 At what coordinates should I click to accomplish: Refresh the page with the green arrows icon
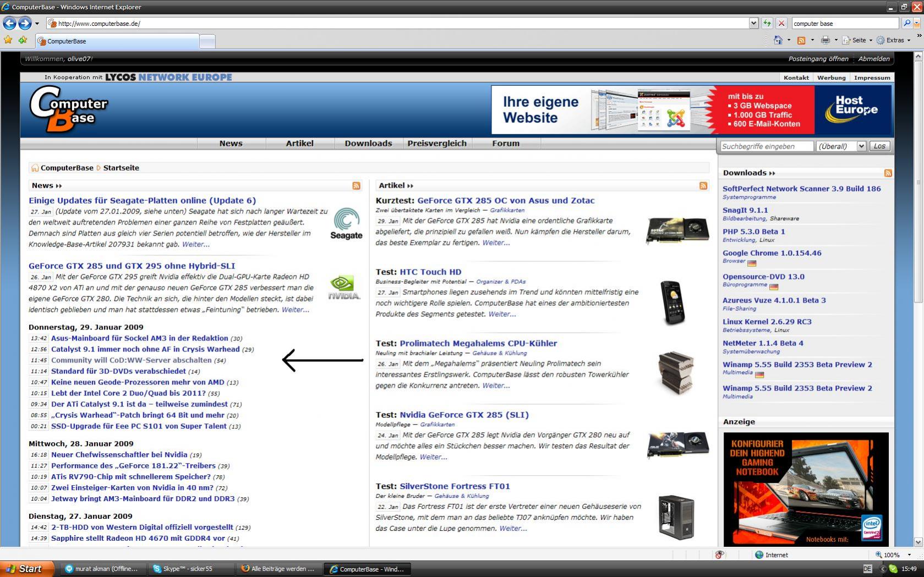click(767, 23)
